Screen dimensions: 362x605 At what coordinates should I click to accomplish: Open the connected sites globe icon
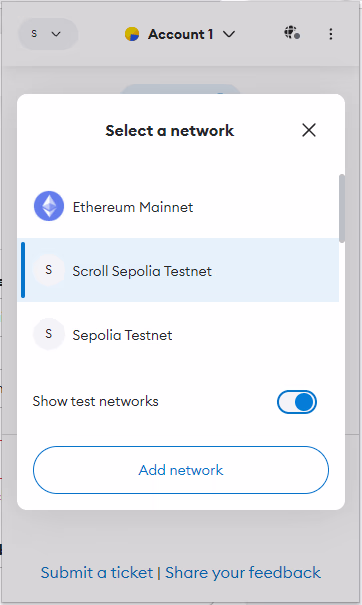tap(292, 33)
